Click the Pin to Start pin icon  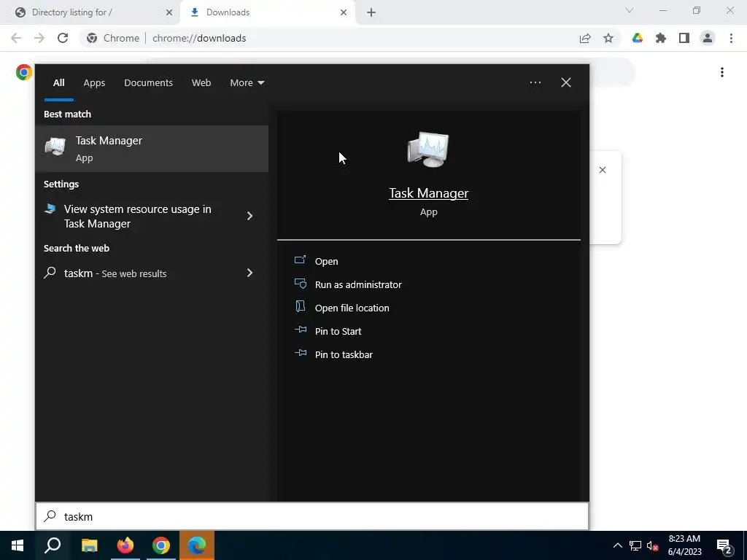pos(300,330)
